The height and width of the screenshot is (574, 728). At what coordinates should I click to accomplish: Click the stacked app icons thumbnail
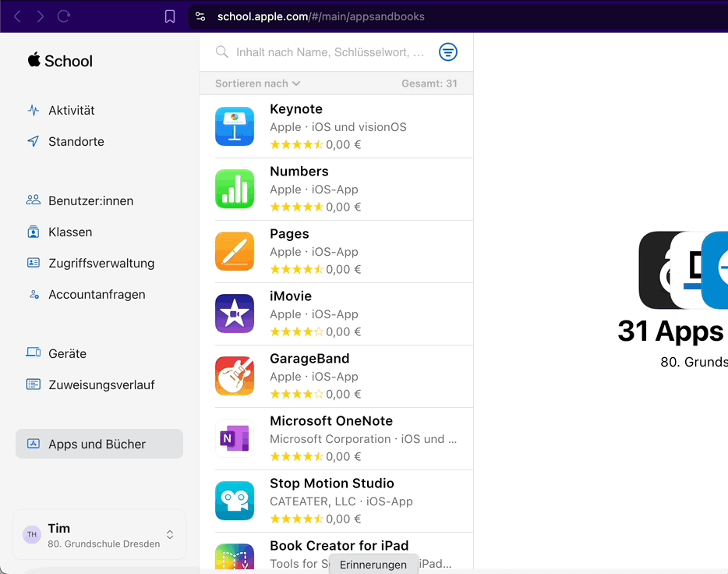coord(683,271)
